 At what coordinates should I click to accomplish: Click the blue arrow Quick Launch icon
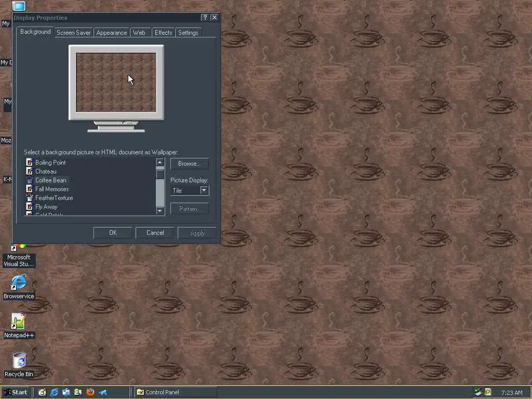[x=103, y=392]
